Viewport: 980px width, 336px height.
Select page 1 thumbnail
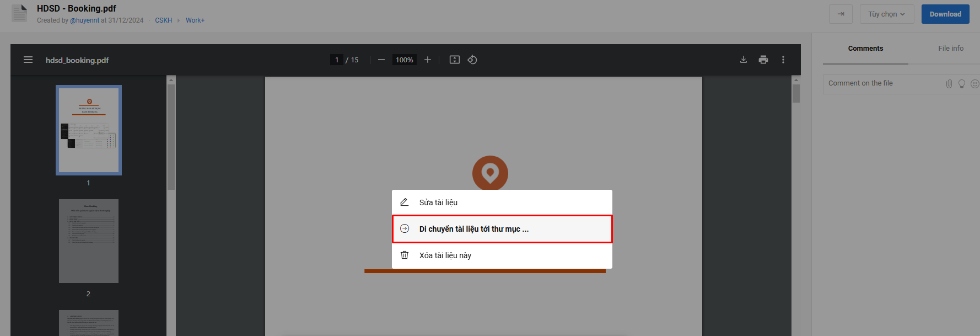pos(89,130)
